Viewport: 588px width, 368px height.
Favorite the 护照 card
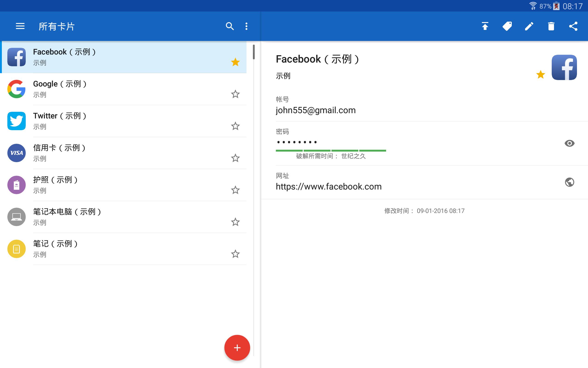(235, 190)
